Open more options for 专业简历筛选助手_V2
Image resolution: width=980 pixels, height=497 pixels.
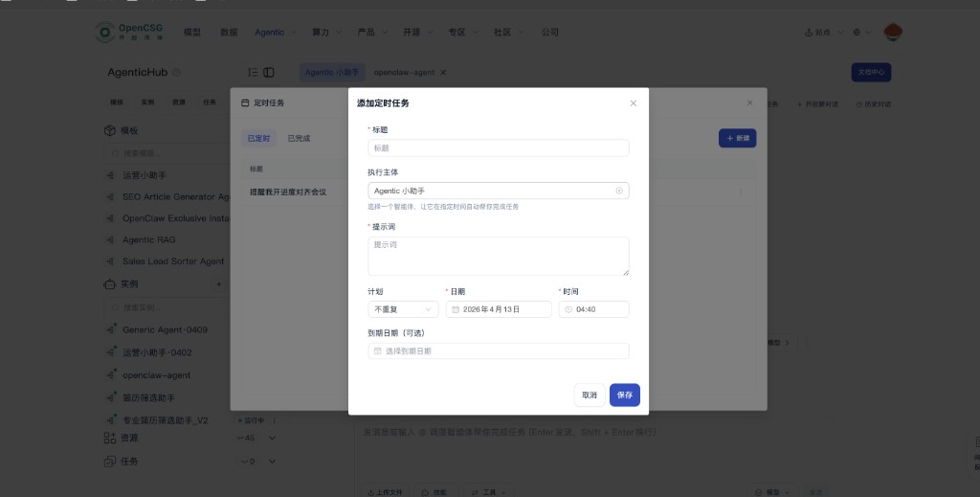(x=274, y=420)
